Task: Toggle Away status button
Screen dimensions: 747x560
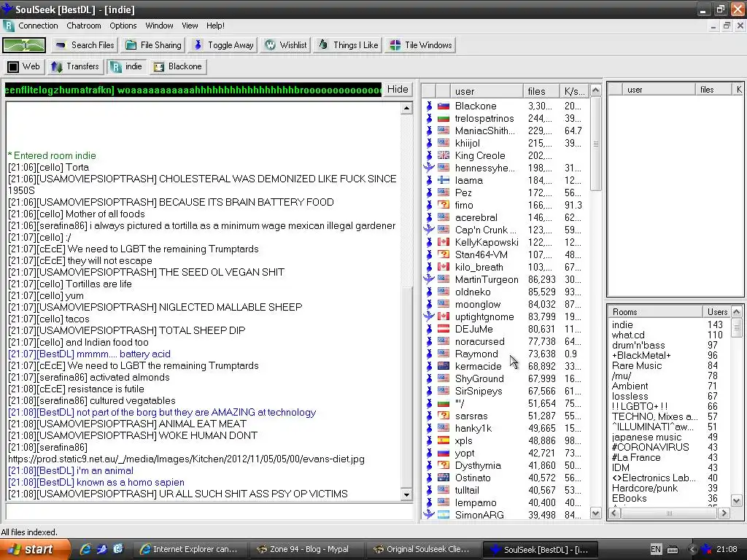Action: (223, 45)
